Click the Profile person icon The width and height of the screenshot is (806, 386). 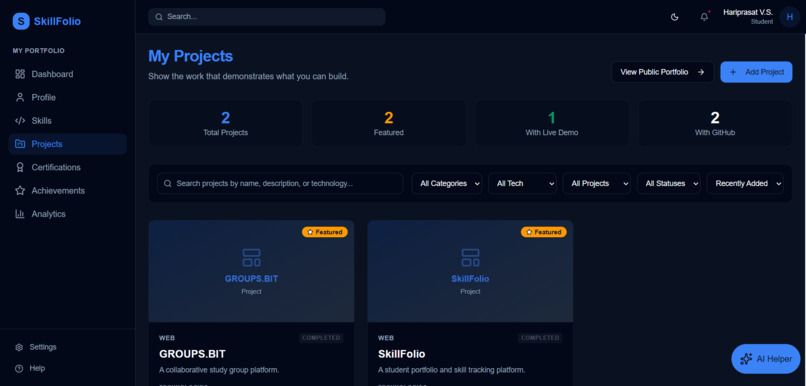point(20,97)
